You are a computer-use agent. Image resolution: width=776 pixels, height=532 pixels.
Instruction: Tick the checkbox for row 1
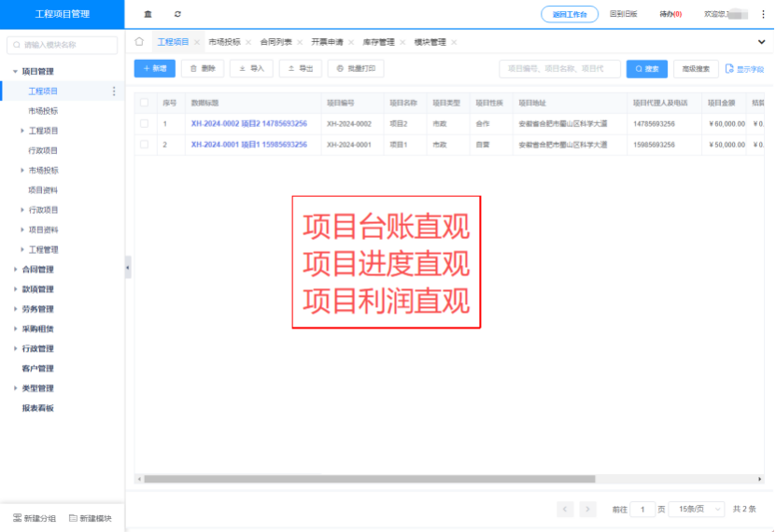144,123
